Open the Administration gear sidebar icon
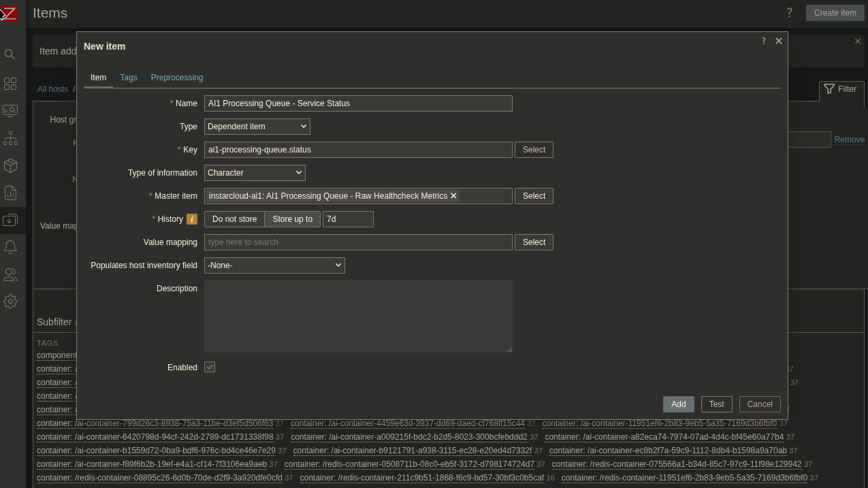 point(10,302)
